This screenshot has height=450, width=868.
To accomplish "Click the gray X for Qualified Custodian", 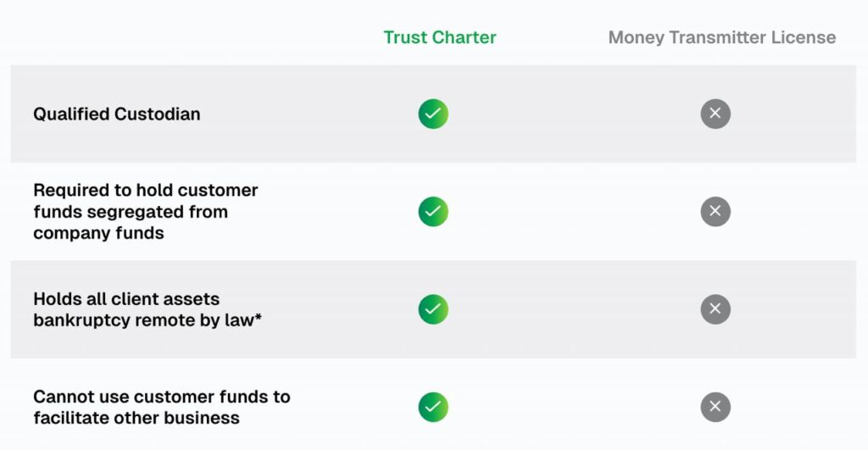I will (715, 114).
